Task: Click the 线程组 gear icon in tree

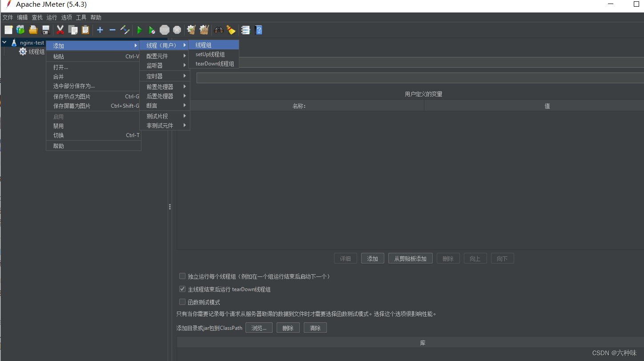Action: click(23, 52)
